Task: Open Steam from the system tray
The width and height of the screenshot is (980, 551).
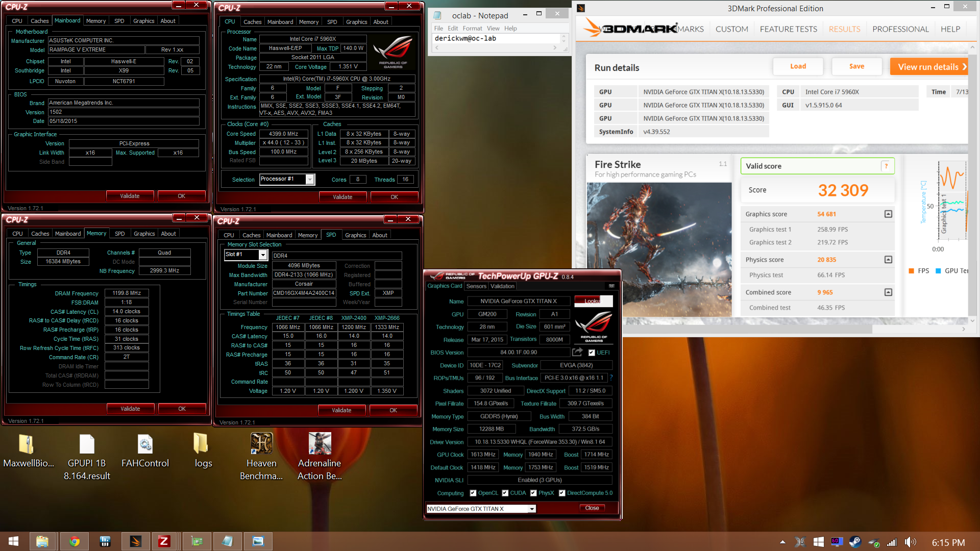Action: [855, 542]
